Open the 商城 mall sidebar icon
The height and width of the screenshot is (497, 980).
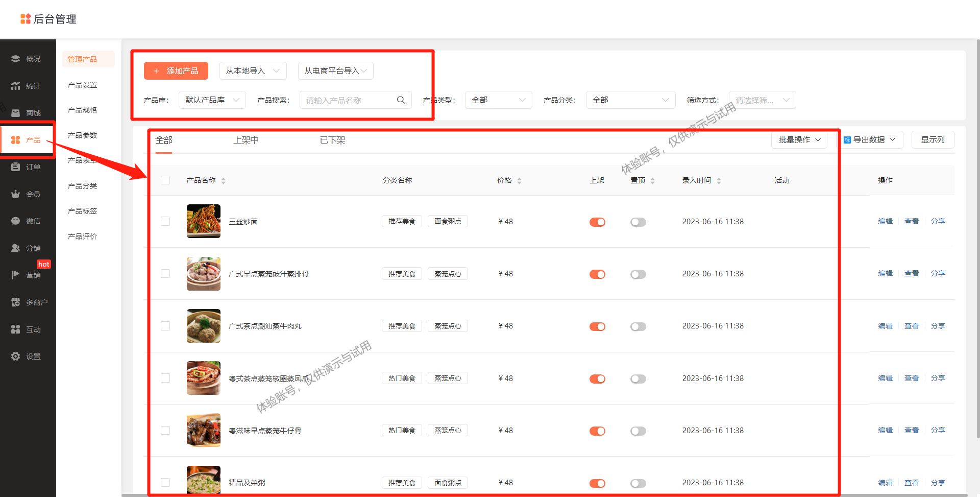tap(16, 113)
